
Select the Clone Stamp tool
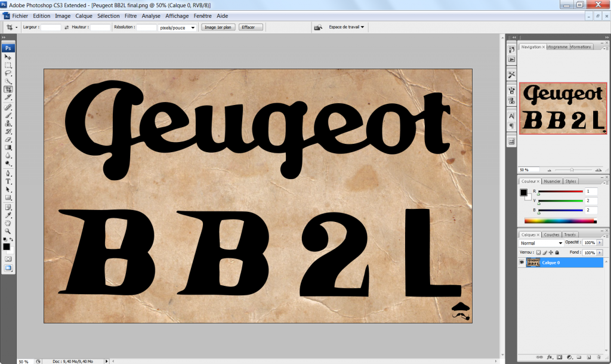8,123
